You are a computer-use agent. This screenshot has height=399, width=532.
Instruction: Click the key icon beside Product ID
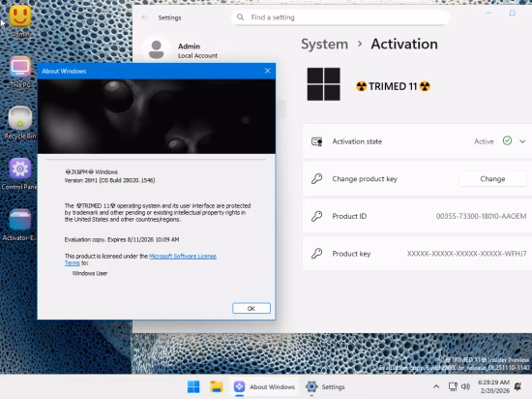click(x=317, y=216)
